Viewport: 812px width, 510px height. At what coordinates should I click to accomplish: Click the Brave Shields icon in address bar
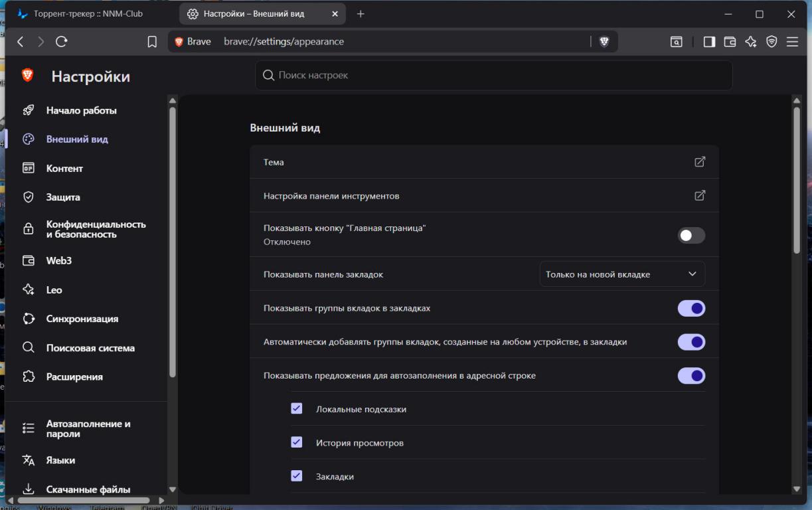click(x=604, y=42)
